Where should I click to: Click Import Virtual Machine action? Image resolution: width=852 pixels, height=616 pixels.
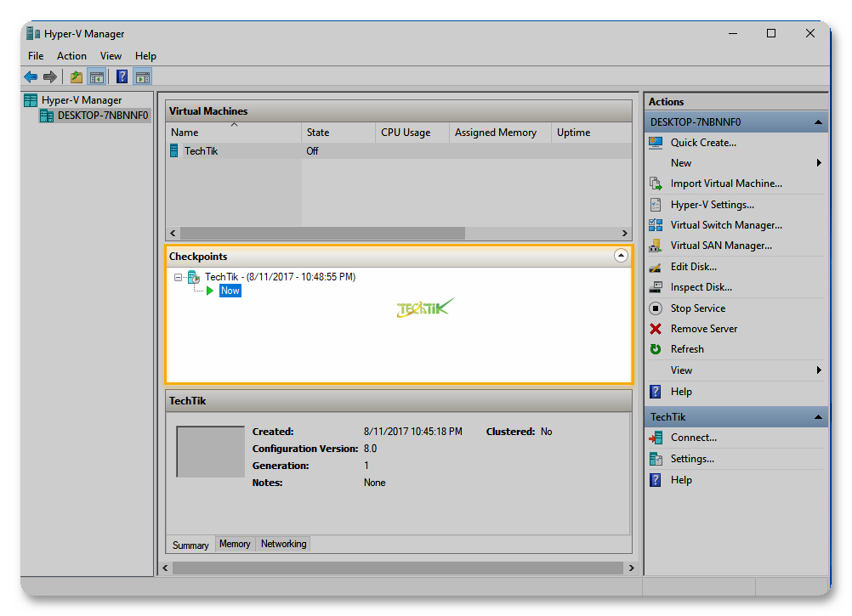tap(725, 184)
